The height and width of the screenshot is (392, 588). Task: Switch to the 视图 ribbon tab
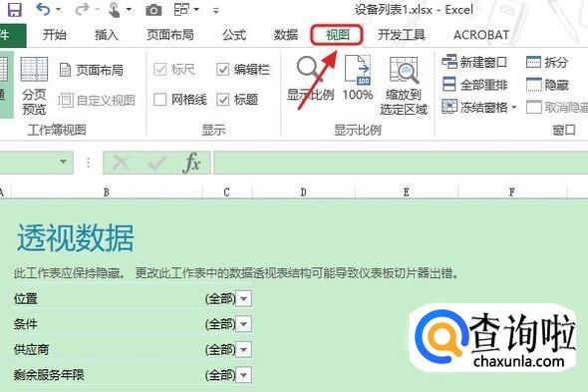(337, 35)
